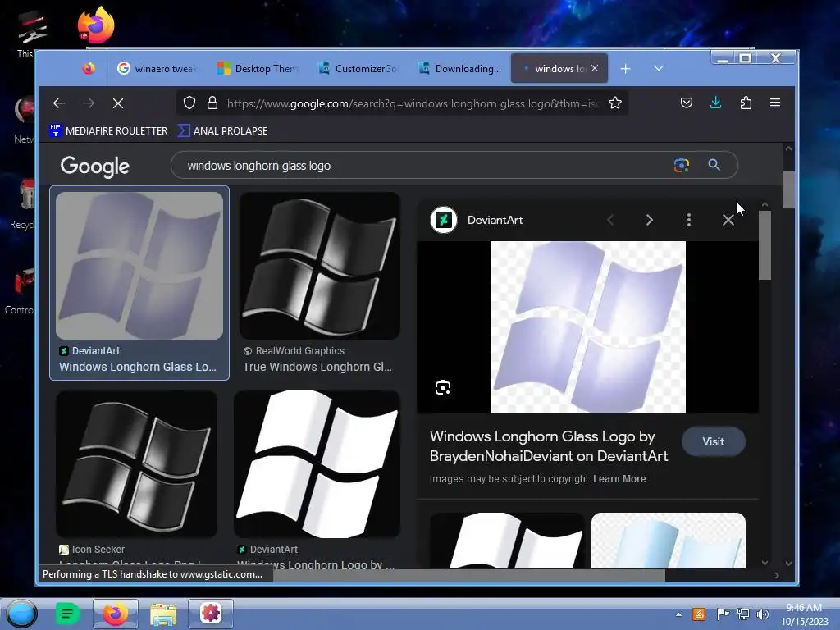Viewport: 840px width, 630px height.
Task: Click the URL address bar
Action: [x=413, y=103]
